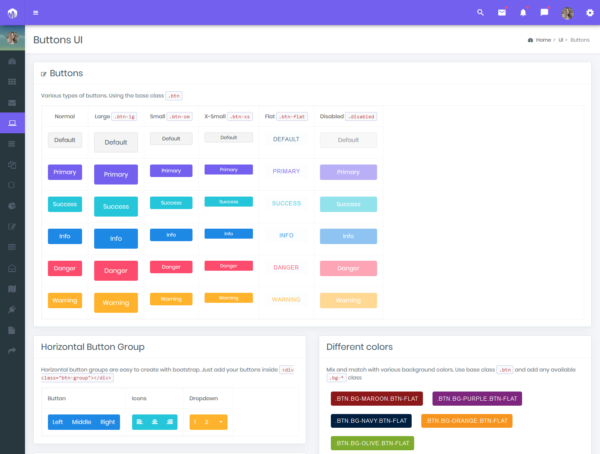Screen dimensions: 600x454
Task: Click the UI breadcrumb link
Action: point(561,40)
